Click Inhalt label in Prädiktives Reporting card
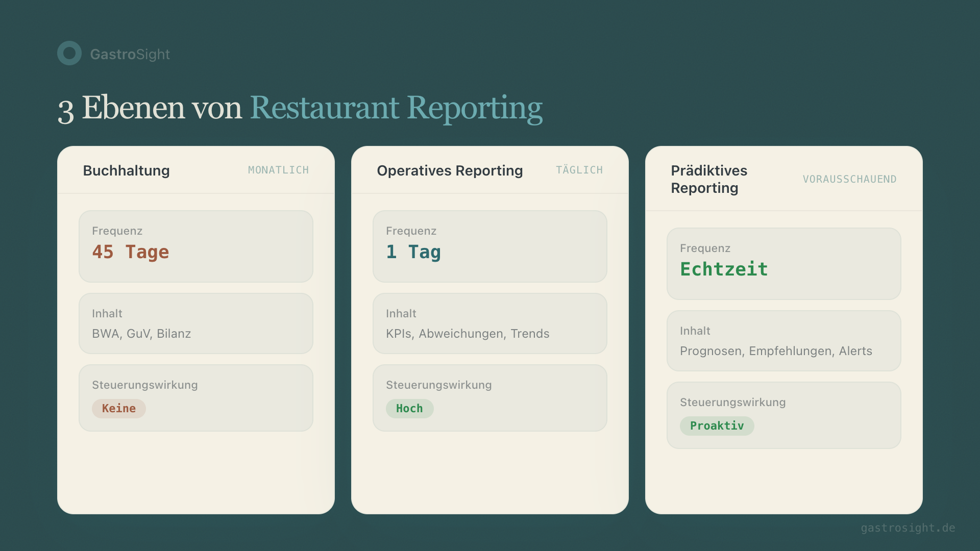The width and height of the screenshot is (980, 551). (x=695, y=331)
